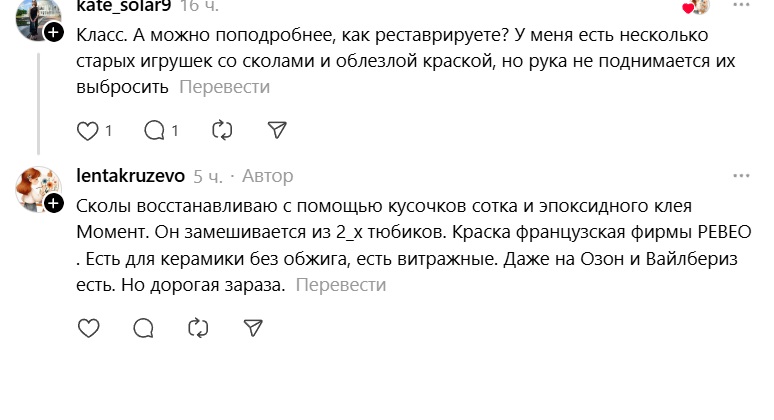The image size is (774, 420).
Task: Click lentakruzevo's profile picture
Action: click(38, 187)
